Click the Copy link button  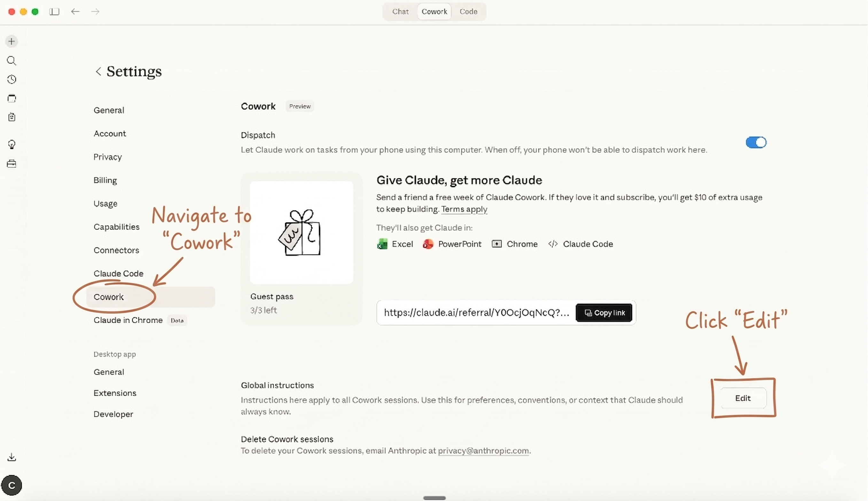(x=604, y=312)
